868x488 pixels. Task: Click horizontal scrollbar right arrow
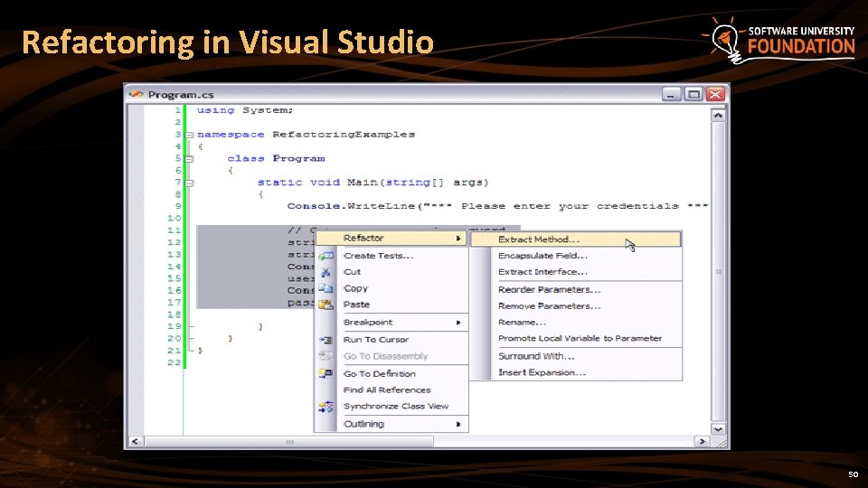pos(703,442)
